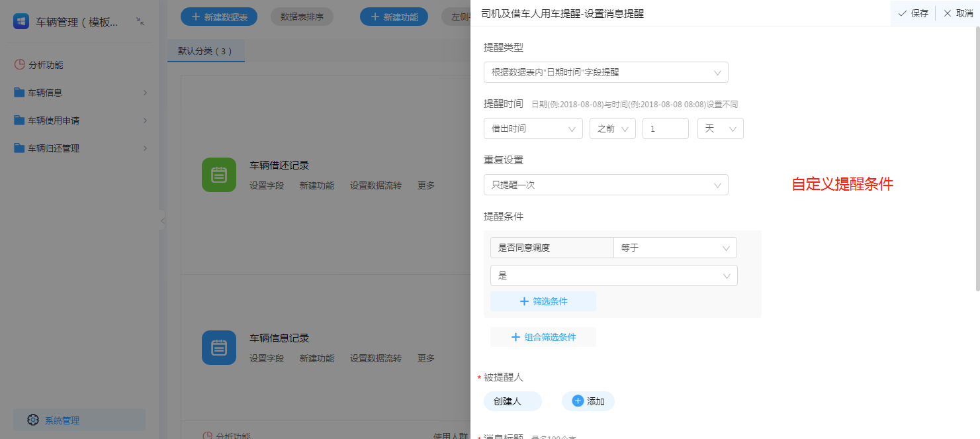
Task: Open the 天 unit dropdown
Action: tap(721, 128)
